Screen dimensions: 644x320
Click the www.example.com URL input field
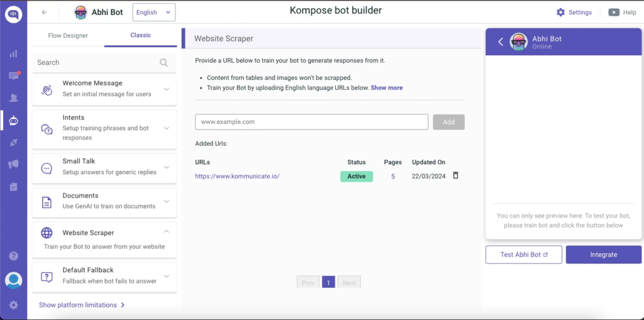coord(312,122)
